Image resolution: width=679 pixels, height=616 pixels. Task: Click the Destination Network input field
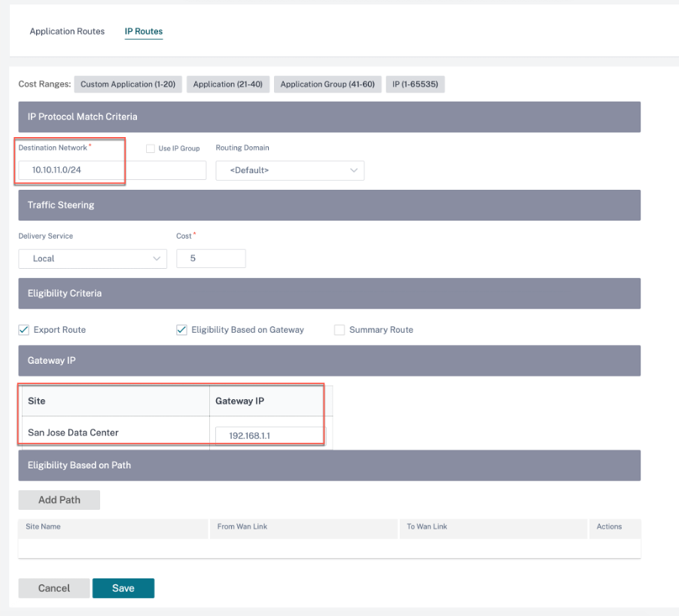click(x=112, y=169)
